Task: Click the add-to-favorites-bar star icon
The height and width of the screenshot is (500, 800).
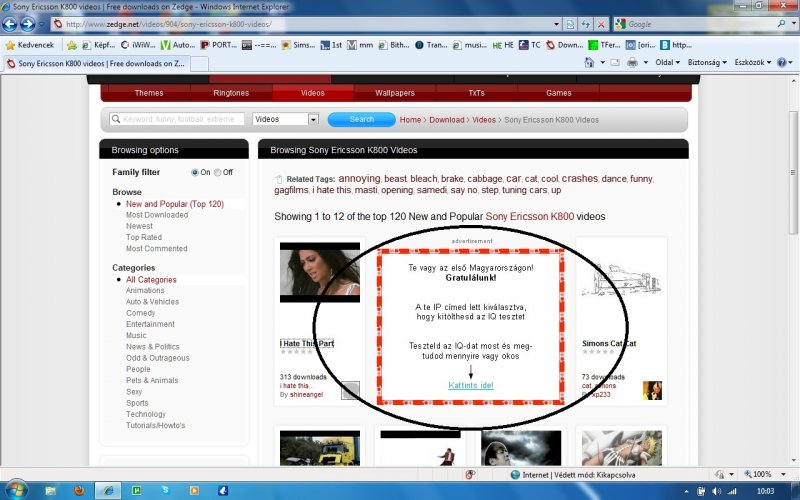Action: coord(71,45)
